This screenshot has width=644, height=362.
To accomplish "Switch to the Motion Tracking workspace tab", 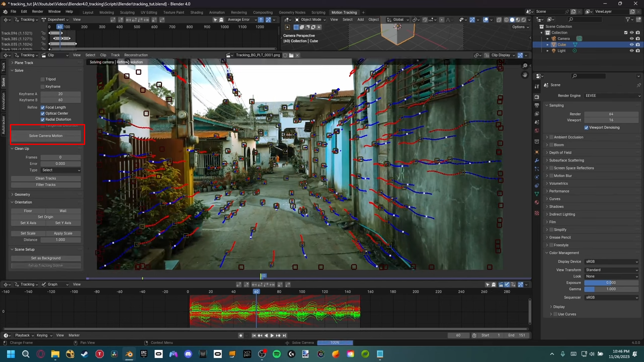I will click(x=344, y=12).
